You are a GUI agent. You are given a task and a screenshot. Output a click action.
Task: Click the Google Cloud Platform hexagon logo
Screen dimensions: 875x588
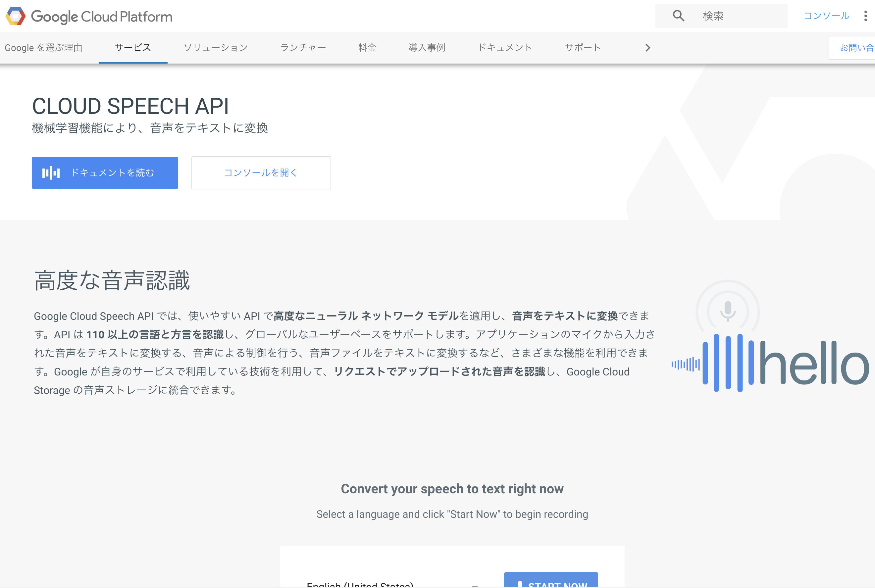15,16
